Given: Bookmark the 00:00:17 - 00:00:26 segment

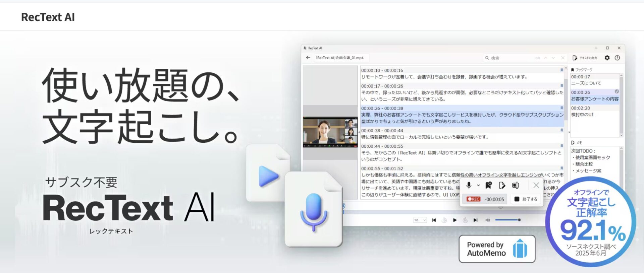Looking at the screenshot, I should (x=561, y=86).
